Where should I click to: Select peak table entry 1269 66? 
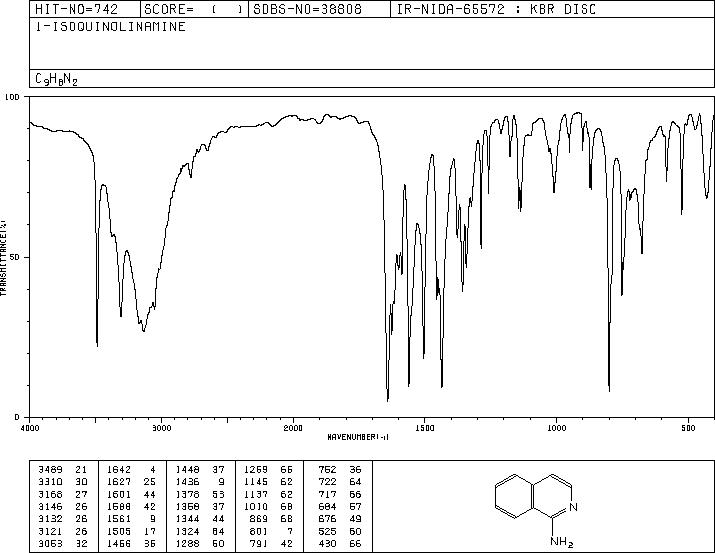pos(268,469)
